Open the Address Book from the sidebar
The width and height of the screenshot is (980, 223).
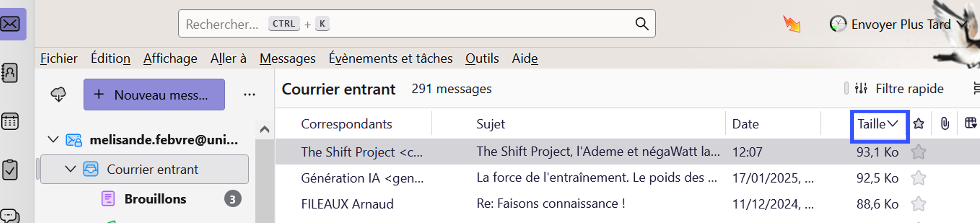pos(10,73)
